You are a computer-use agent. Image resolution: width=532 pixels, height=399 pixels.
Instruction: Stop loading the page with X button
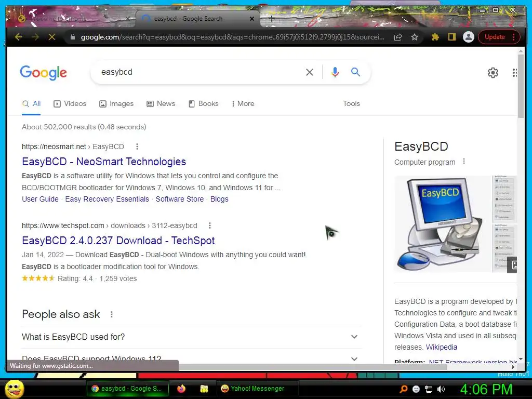[x=52, y=37]
